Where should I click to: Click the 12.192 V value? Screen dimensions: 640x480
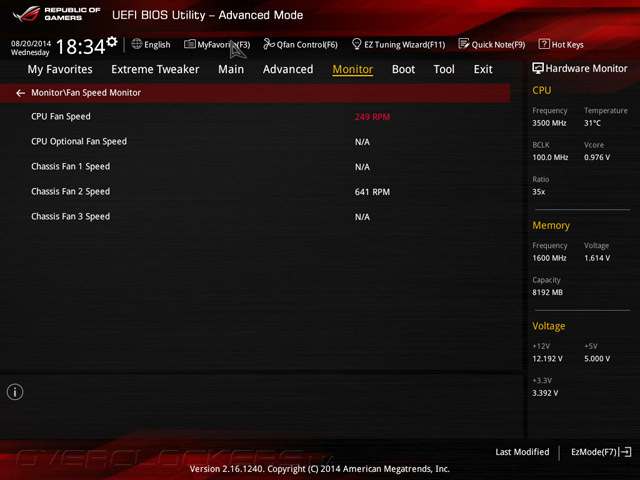(547, 359)
